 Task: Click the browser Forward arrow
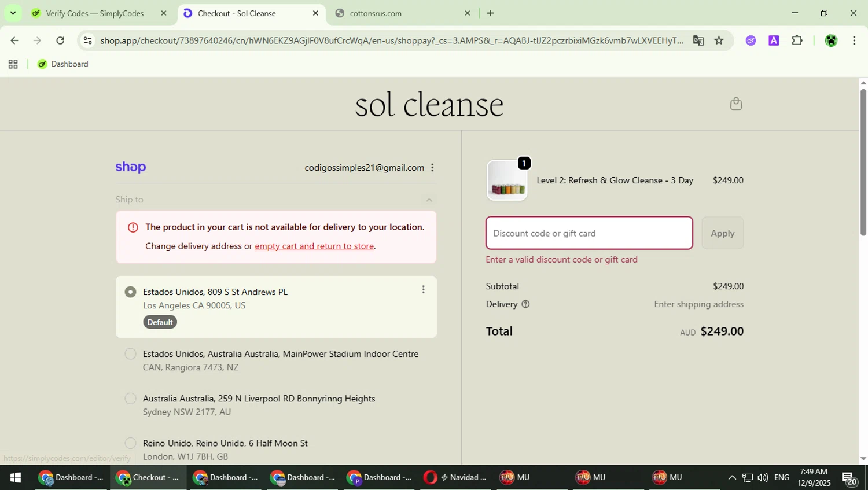coord(37,40)
